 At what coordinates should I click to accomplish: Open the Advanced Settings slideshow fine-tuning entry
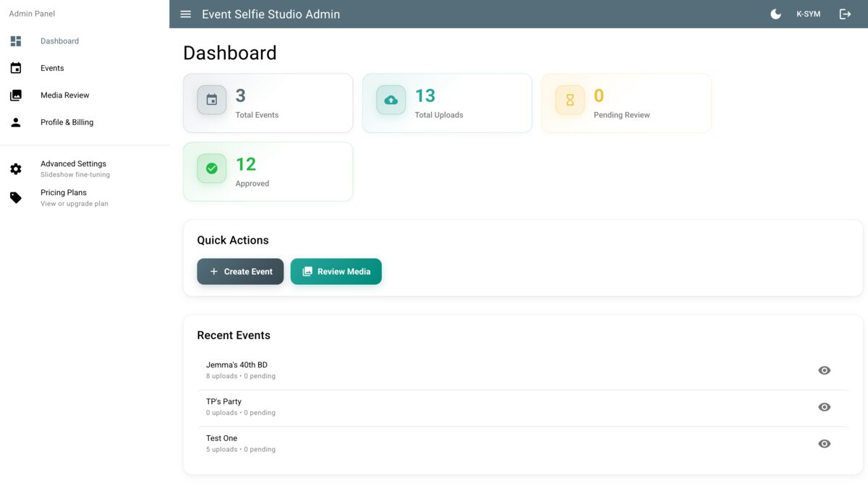coord(74,168)
